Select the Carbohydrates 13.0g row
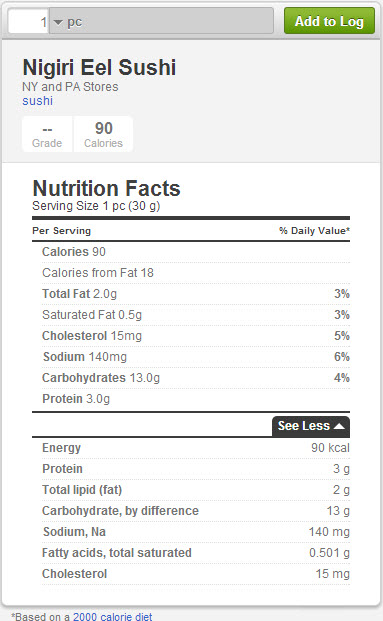Screen dimensions: 383x621 [196, 378]
